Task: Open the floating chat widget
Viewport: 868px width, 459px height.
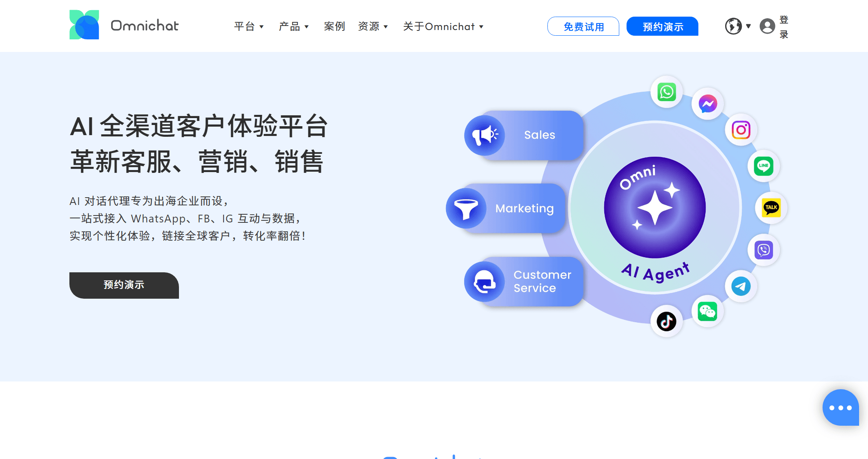Action: pyautogui.click(x=840, y=407)
